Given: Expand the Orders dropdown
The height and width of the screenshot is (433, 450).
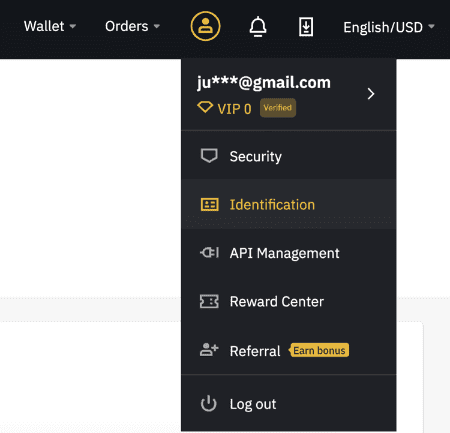Looking at the screenshot, I should pos(133,26).
